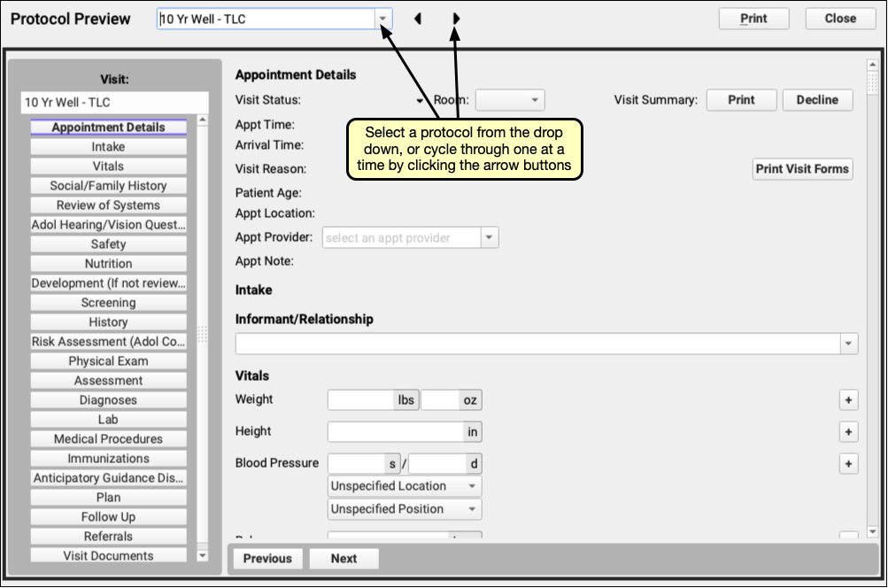Open the protocol selection drop-down

(382, 19)
